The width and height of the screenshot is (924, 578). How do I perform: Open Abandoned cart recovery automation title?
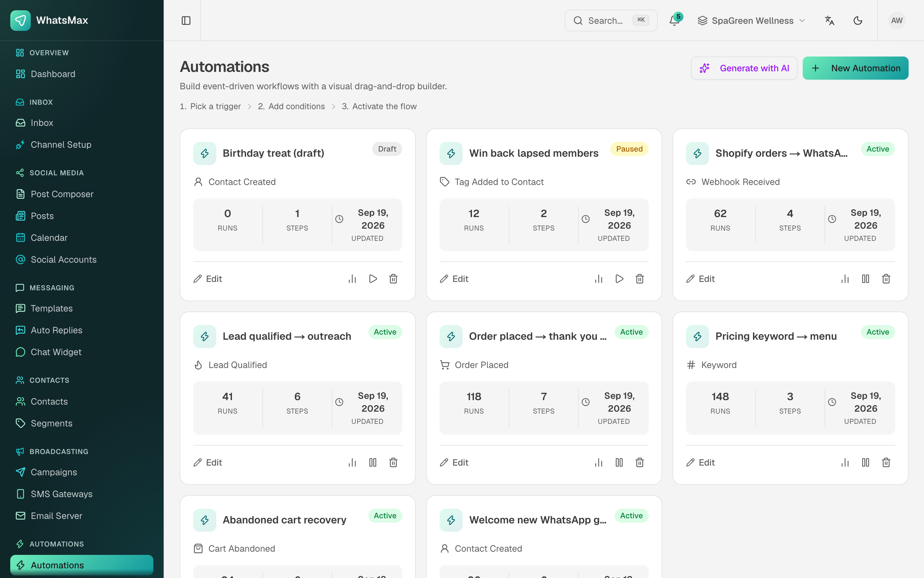pos(285,520)
